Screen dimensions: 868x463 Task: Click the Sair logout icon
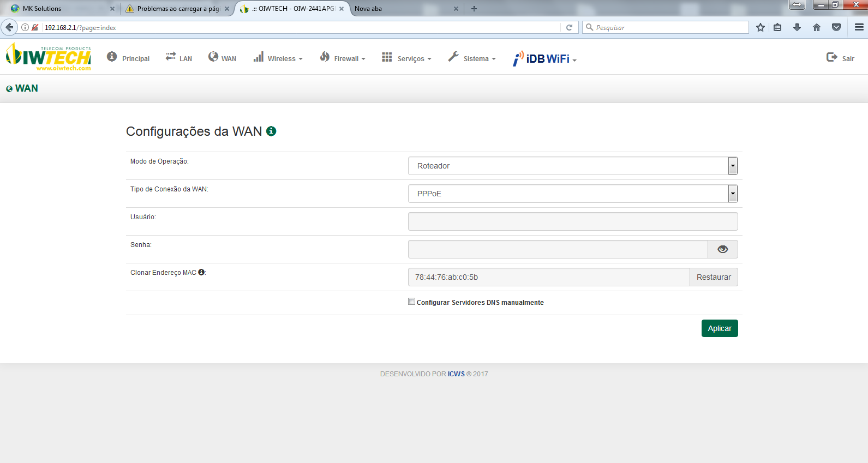832,57
